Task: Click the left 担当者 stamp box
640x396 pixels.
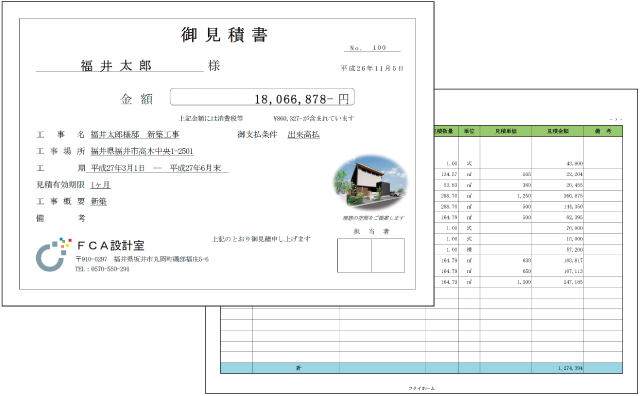Action: click(x=354, y=256)
